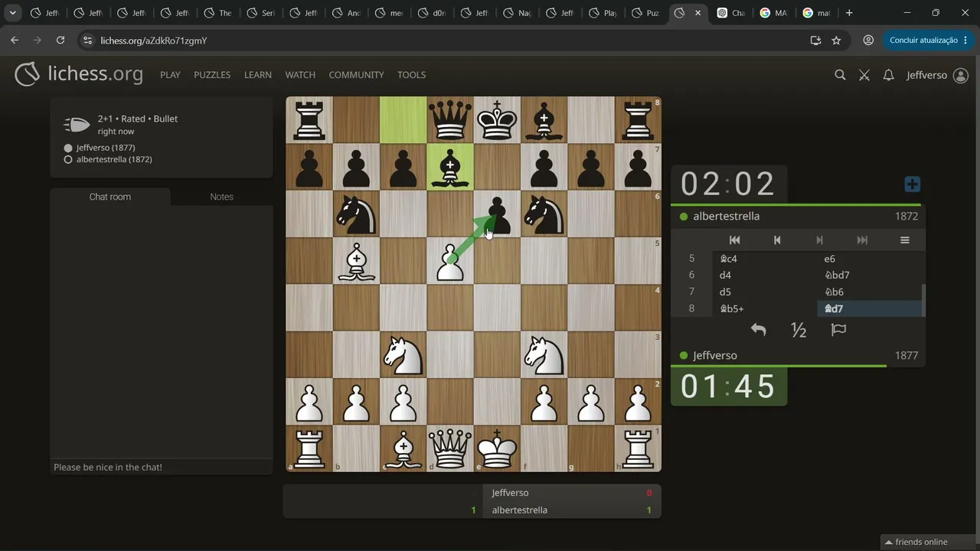
Task: Click the black queen on d8
Action: pyautogui.click(x=450, y=120)
